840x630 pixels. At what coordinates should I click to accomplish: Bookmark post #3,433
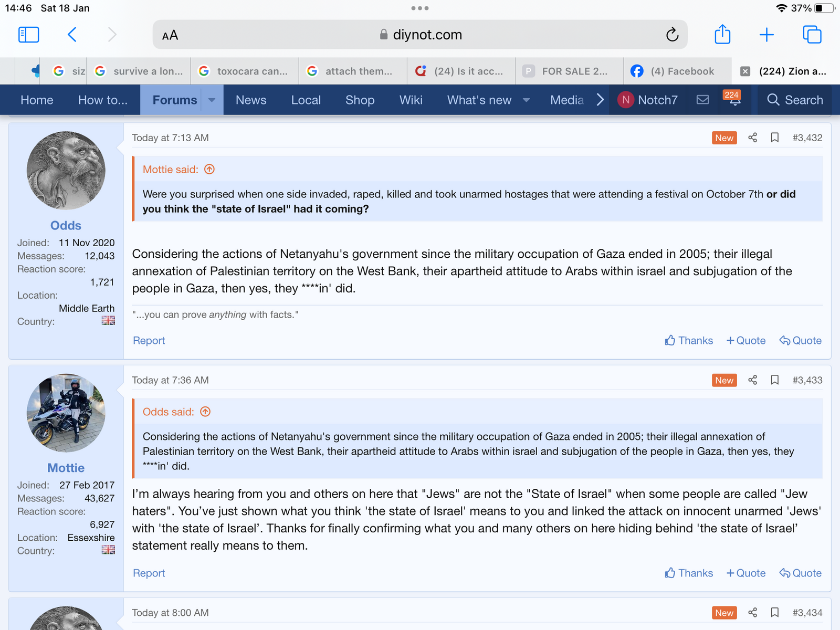coord(774,380)
